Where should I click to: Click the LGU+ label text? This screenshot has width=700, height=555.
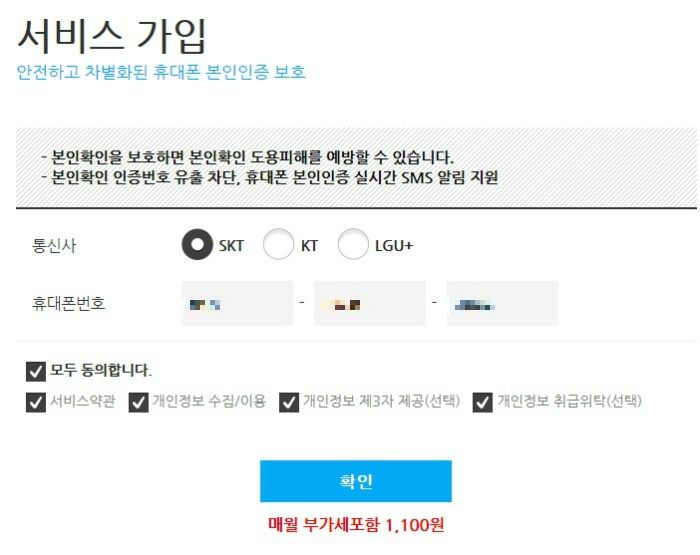pyautogui.click(x=394, y=246)
